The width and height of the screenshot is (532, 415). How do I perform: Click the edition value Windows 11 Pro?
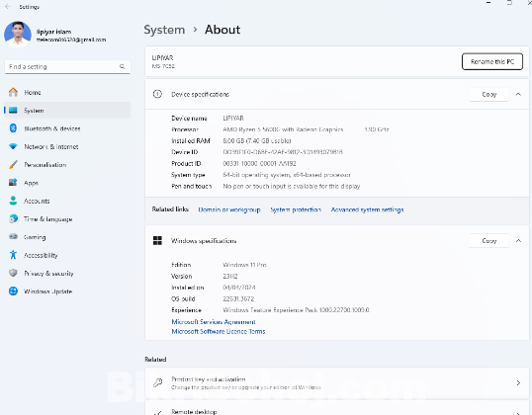(244, 265)
